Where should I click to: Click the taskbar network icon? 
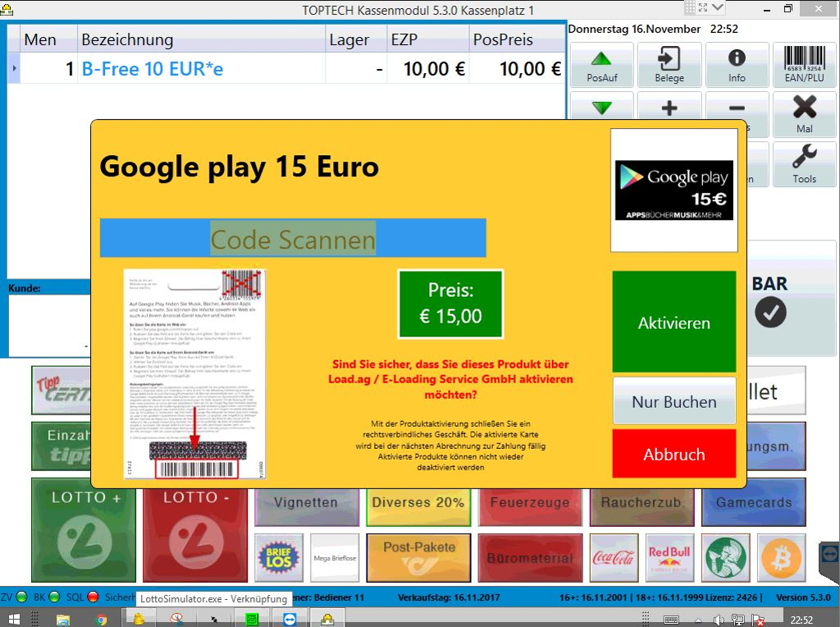pos(737,620)
